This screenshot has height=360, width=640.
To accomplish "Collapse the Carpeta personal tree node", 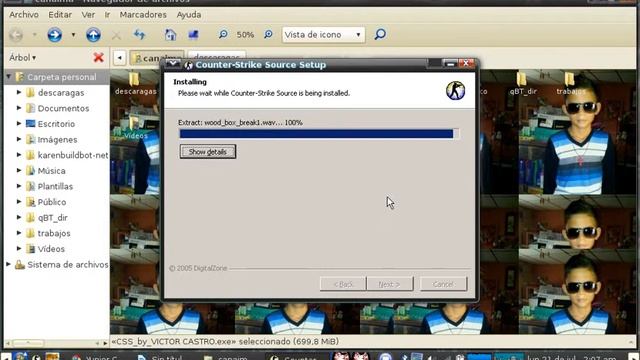I will [9, 77].
